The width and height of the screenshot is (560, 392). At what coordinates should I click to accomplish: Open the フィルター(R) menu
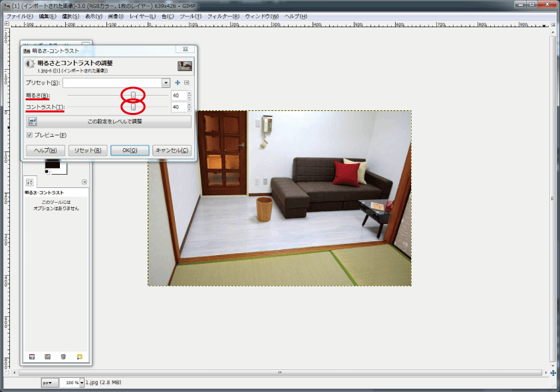(x=223, y=17)
